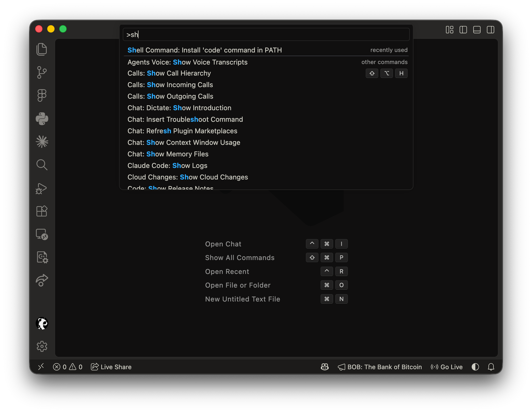Open the Claude Code starburst icon
532x413 pixels.
point(42,142)
